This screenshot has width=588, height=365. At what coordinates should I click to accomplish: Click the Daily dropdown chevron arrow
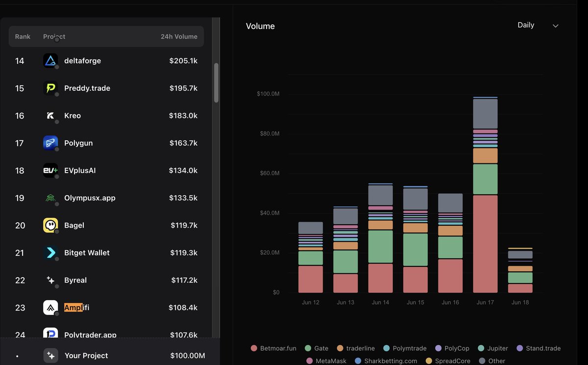point(556,26)
